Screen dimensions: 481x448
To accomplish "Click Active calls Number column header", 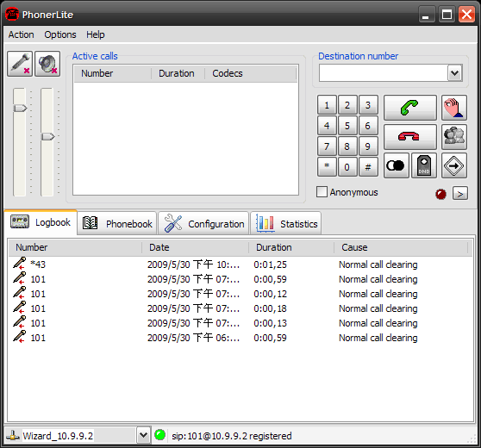I will 113,73.
